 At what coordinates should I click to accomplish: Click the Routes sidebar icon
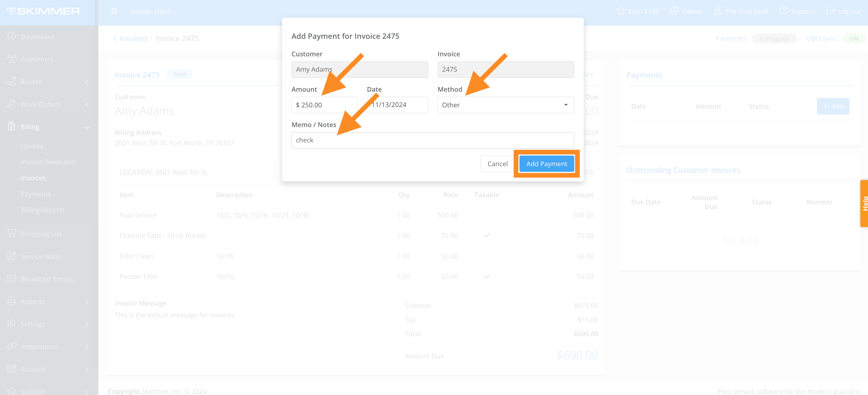pos(12,81)
